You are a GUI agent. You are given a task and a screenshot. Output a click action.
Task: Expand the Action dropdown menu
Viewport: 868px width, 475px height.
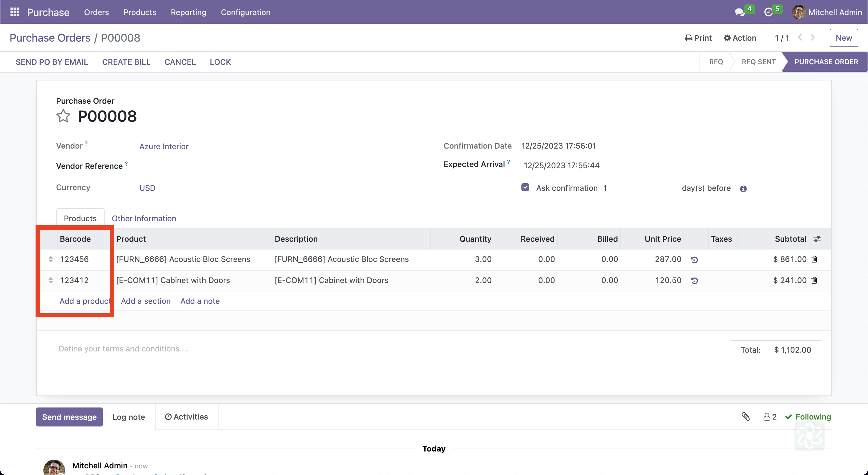740,38
